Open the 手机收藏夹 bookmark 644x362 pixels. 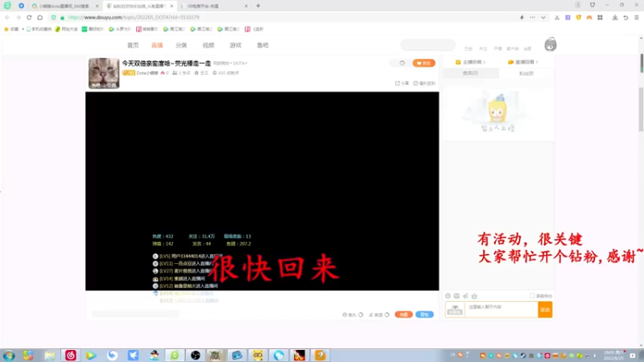coord(39,29)
